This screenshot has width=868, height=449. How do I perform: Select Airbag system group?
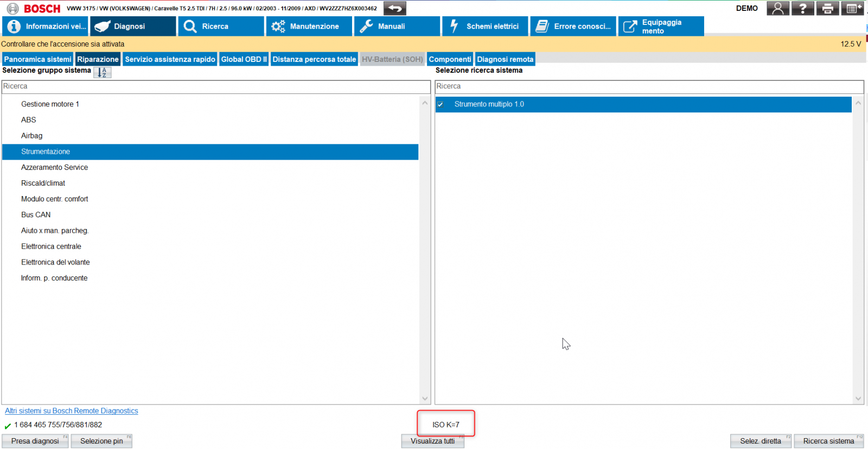click(x=31, y=136)
